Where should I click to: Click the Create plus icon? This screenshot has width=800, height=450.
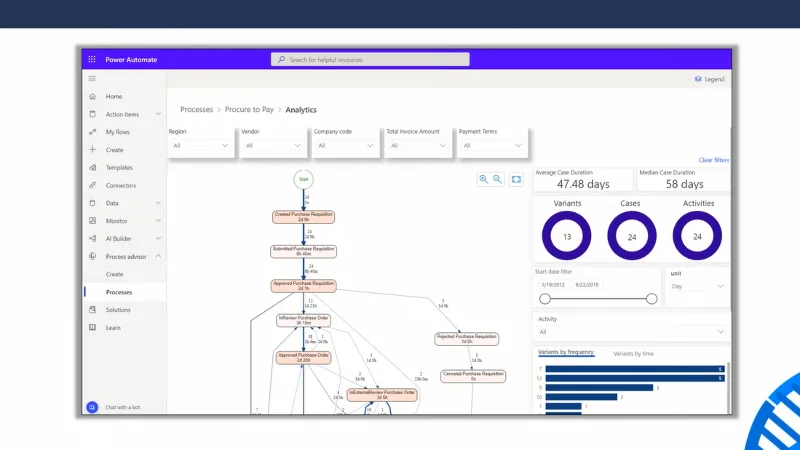[92, 149]
